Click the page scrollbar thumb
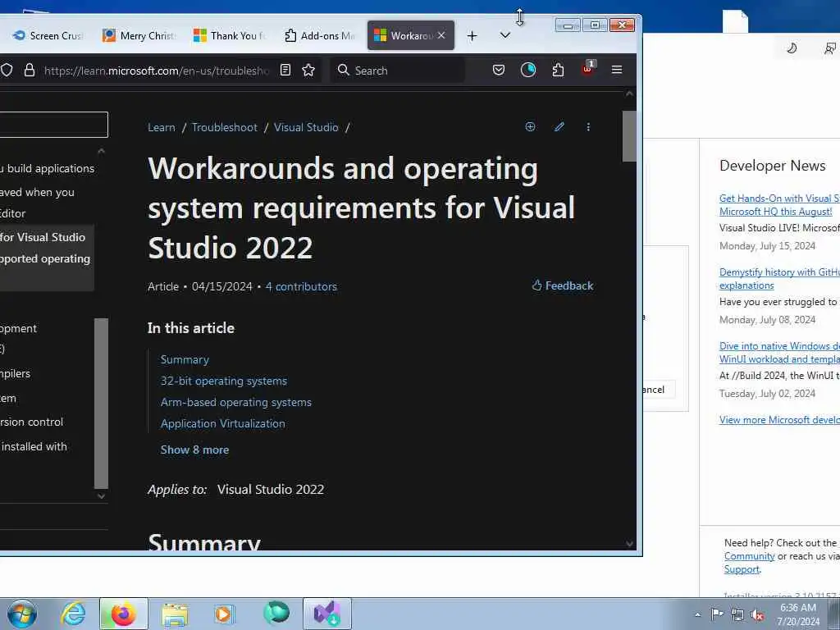 [629, 136]
